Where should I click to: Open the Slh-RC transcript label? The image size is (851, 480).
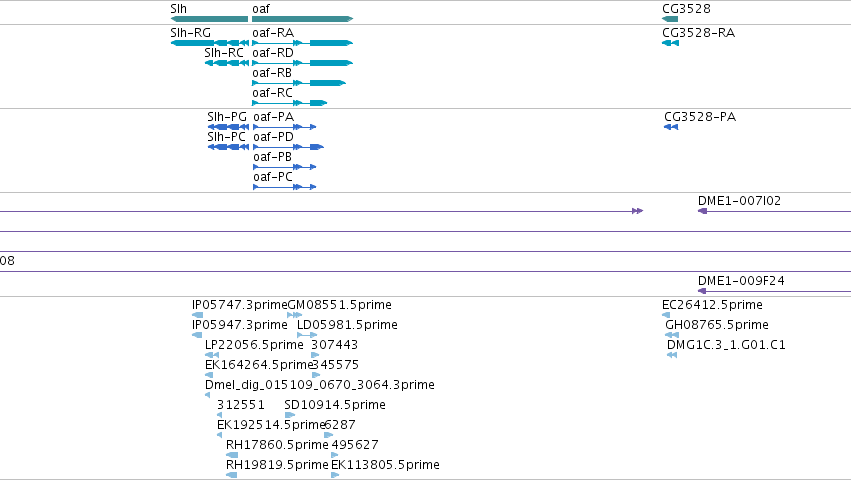tap(224, 53)
